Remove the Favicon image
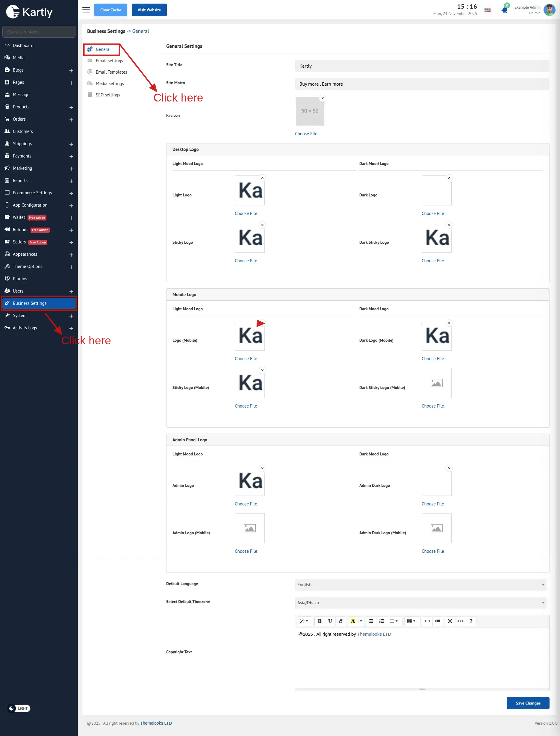The image size is (560, 736). pos(322,98)
